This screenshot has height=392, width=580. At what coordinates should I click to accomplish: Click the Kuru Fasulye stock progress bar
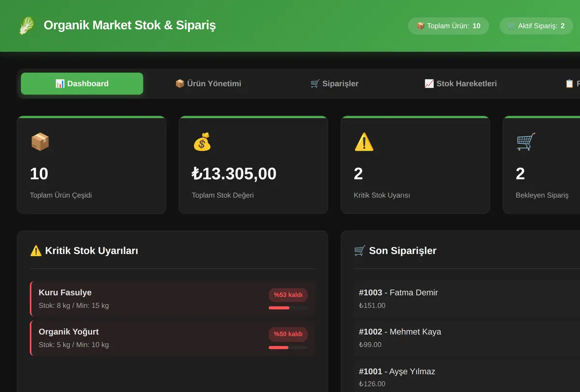tap(288, 308)
